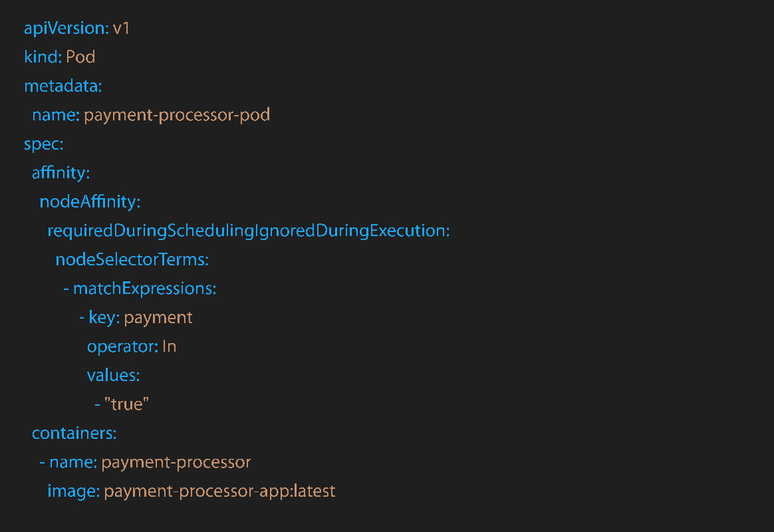The width and height of the screenshot is (774, 532).
Task: Click the In operator value
Action: 169,346
